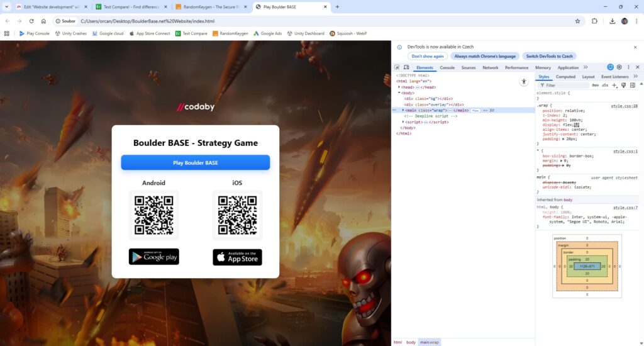The image size is (644, 346).
Task: Open the flexbox editor icon beside display: flex
Action: [x=577, y=125]
